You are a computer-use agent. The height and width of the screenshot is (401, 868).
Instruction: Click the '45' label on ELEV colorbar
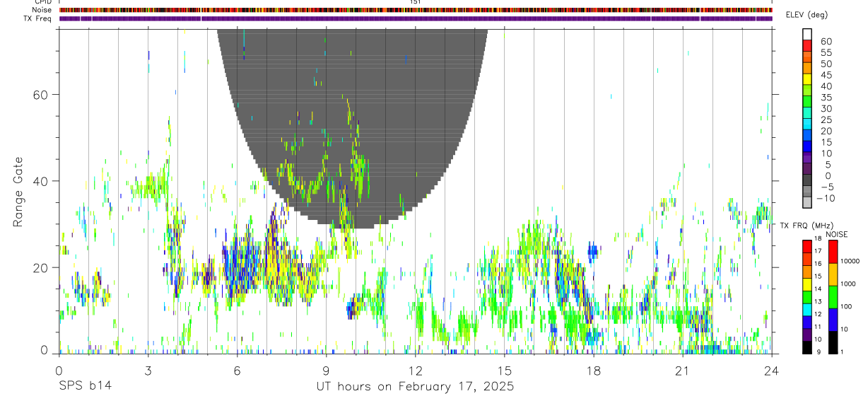tap(826, 75)
